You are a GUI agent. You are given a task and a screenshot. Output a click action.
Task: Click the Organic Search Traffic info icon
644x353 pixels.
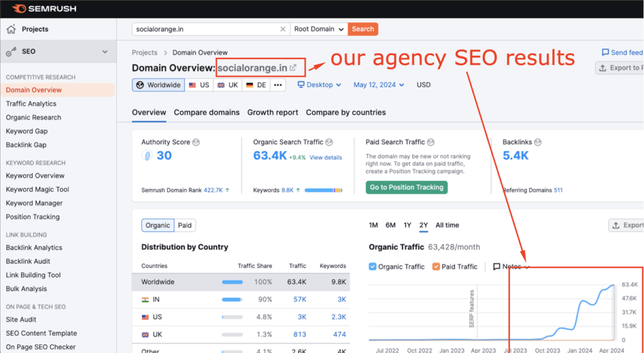329,143
